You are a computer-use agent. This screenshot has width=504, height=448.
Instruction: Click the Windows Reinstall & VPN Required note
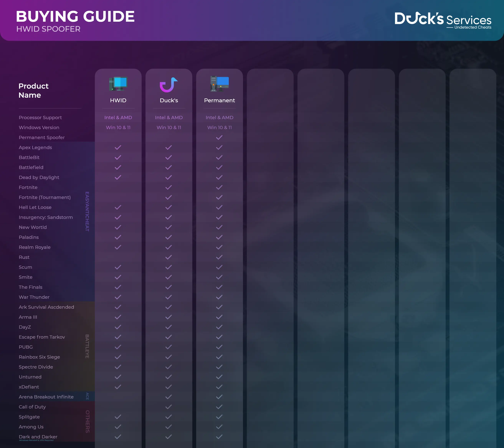(x=36, y=440)
